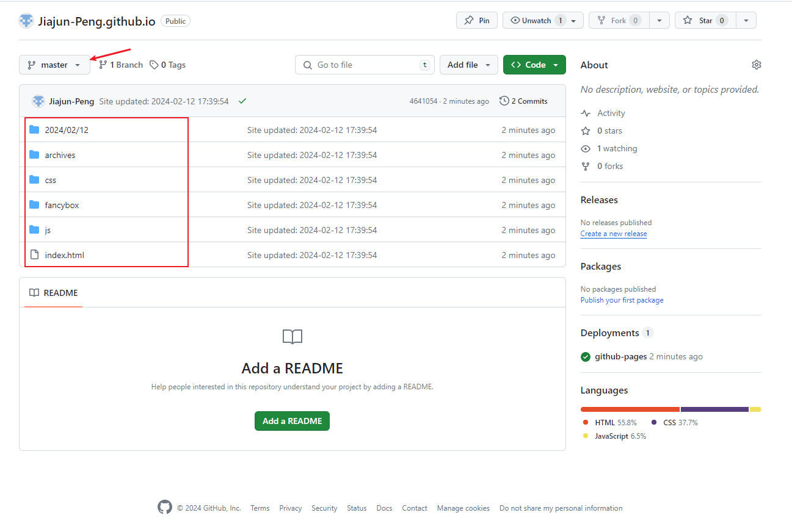Open the 2024/02/12 folder
The image size is (792, 532).
click(x=67, y=130)
